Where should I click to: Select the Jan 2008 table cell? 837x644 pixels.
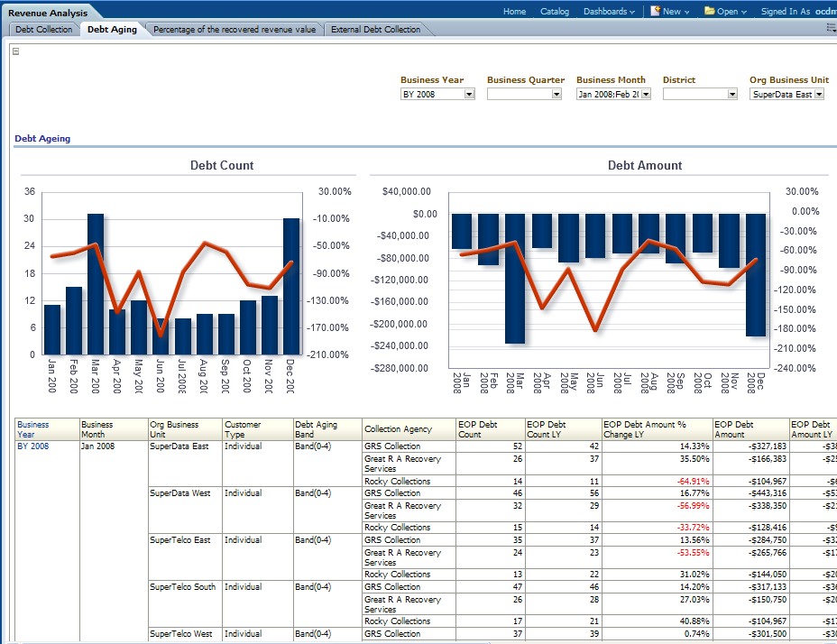pyautogui.click(x=97, y=446)
